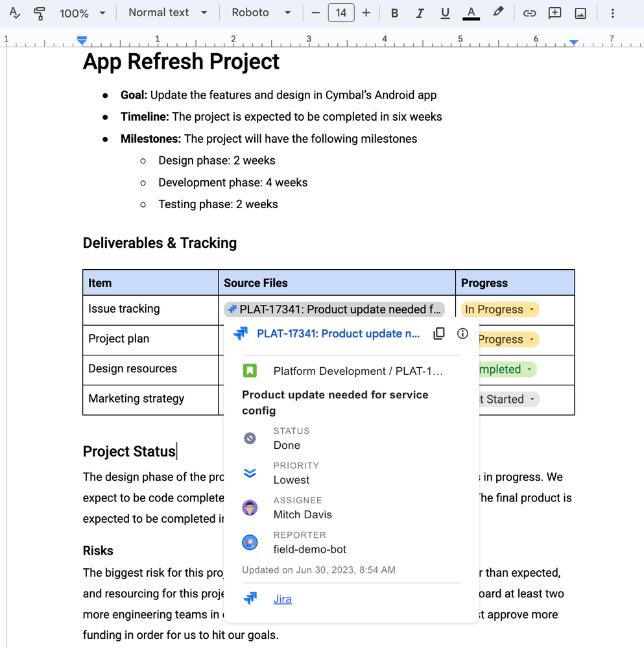The width and height of the screenshot is (644, 648).
Task: Click the Timeline bullet line
Action: click(x=281, y=117)
